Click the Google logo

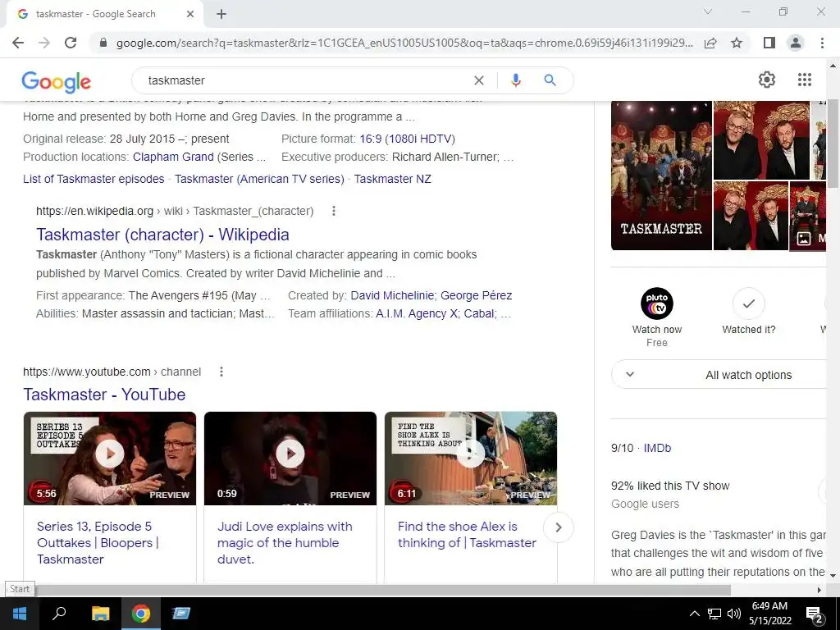57,81
